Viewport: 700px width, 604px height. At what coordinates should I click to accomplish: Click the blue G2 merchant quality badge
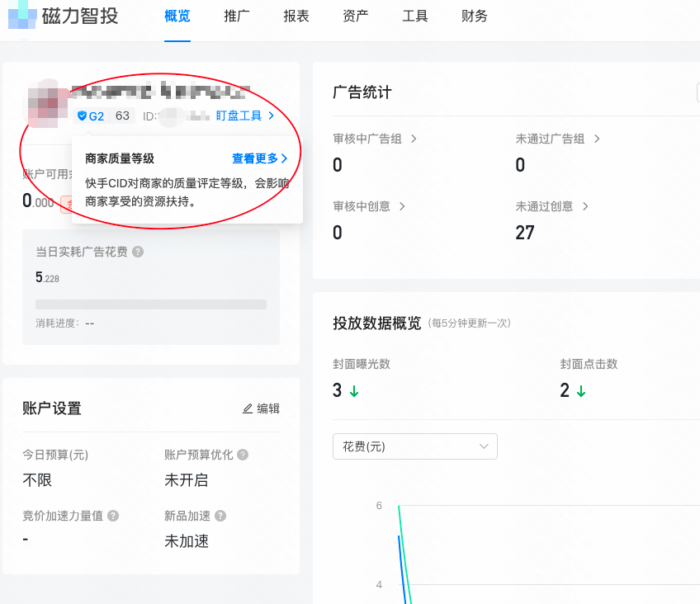point(91,116)
